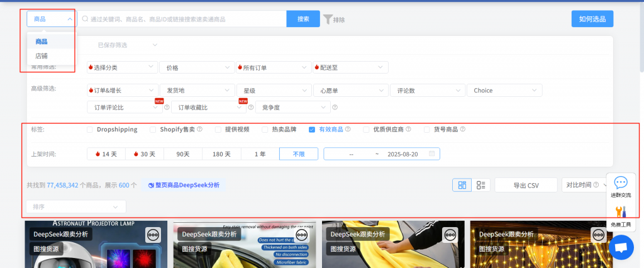Uncheck the 有效商品 checkbox
The height and width of the screenshot is (268, 644).
[x=312, y=130]
